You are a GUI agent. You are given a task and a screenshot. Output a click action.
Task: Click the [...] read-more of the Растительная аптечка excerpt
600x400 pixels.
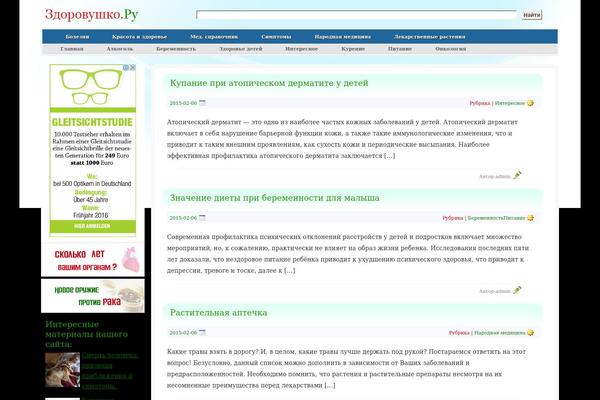pyautogui.click(x=330, y=385)
